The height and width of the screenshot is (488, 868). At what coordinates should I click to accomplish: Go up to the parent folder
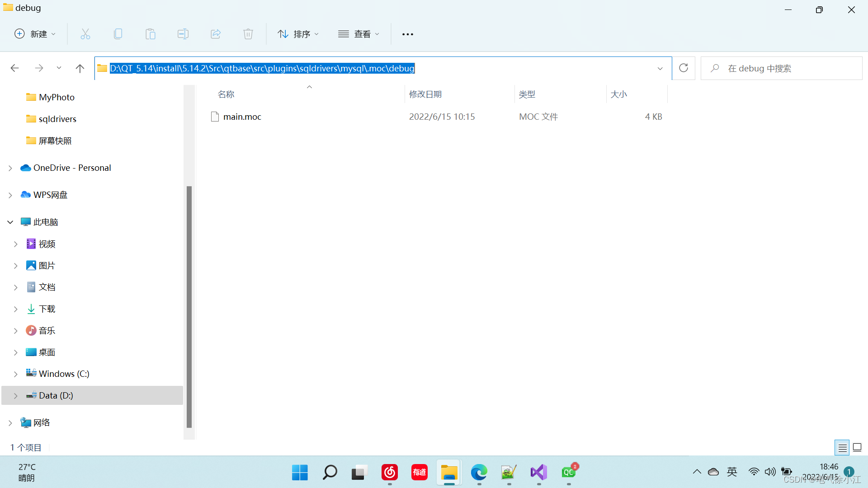pos(80,68)
